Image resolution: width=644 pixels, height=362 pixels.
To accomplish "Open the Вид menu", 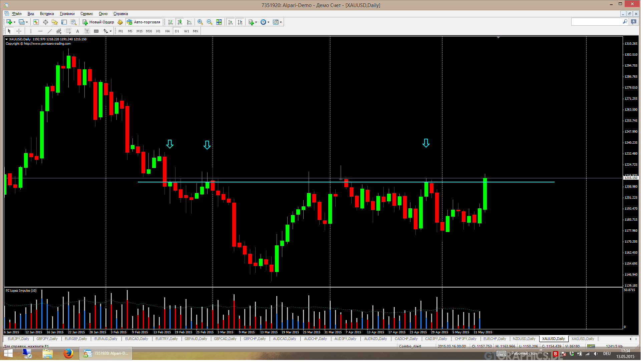I will coord(31,14).
